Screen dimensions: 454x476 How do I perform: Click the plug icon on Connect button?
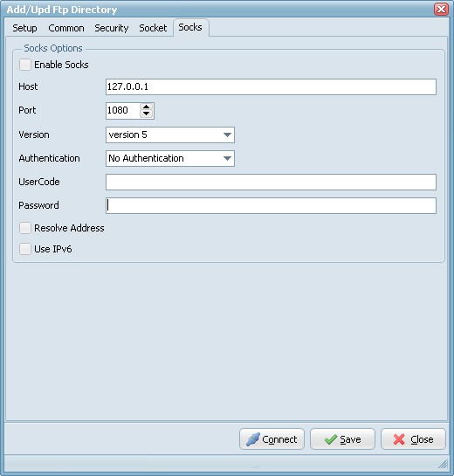(252, 439)
